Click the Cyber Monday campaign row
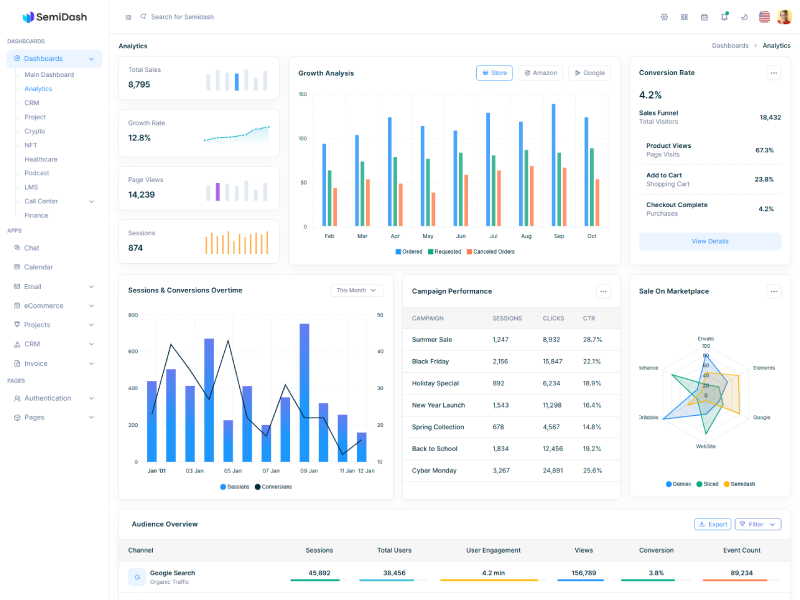This screenshot has width=800, height=600. (x=511, y=470)
